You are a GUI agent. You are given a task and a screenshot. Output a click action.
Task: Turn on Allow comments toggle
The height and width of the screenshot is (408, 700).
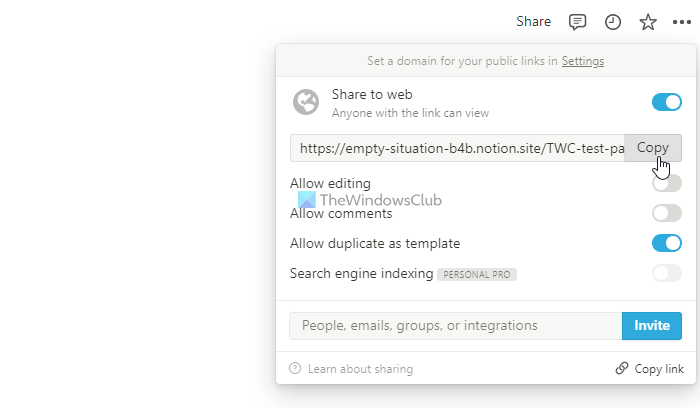tap(667, 213)
